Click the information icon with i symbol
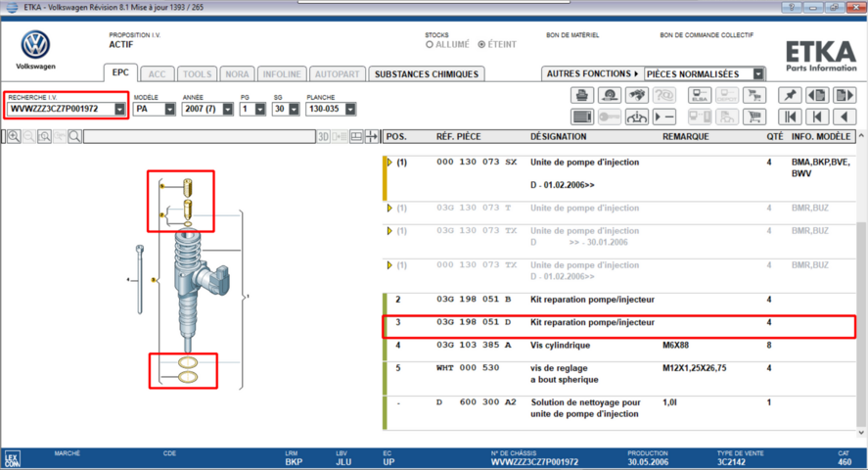 click(637, 117)
